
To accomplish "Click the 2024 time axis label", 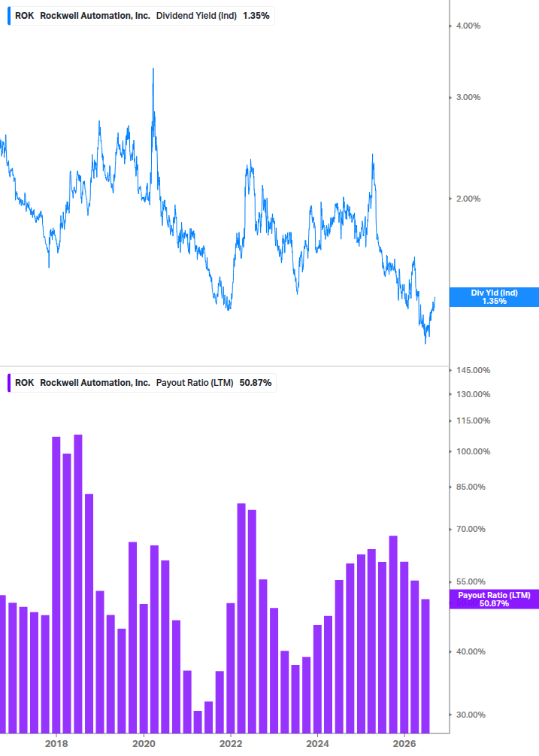I will click(x=317, y=743).
